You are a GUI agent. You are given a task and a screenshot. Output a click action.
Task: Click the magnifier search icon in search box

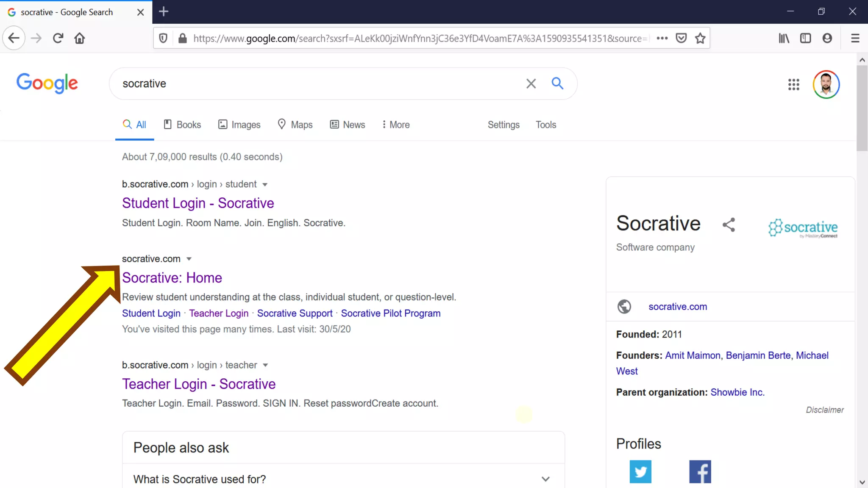coord(557,83)
